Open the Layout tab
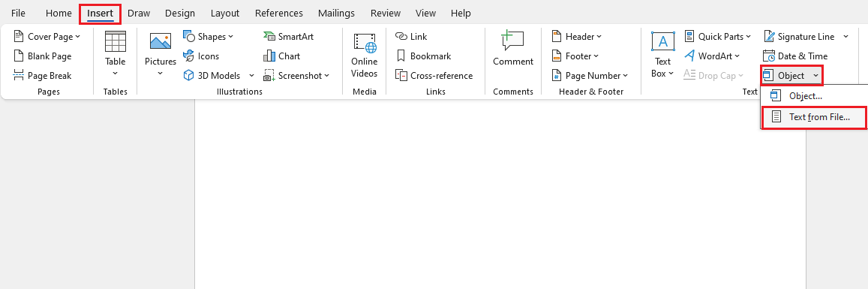Image resolution: width=868 pixels, height=289 pixels. (225, 14)
